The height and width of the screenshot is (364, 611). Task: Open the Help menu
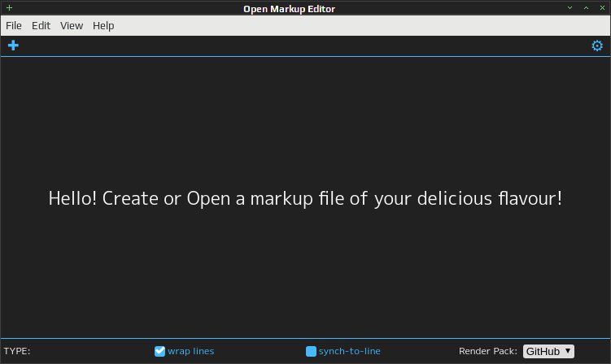point(103,26)
